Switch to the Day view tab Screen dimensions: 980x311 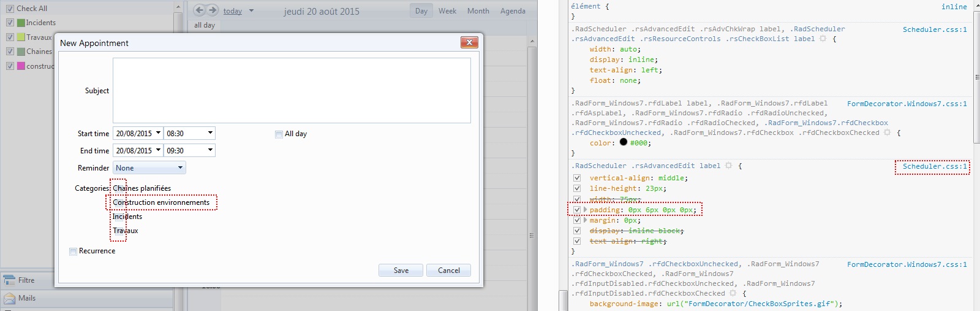[421, 11]
